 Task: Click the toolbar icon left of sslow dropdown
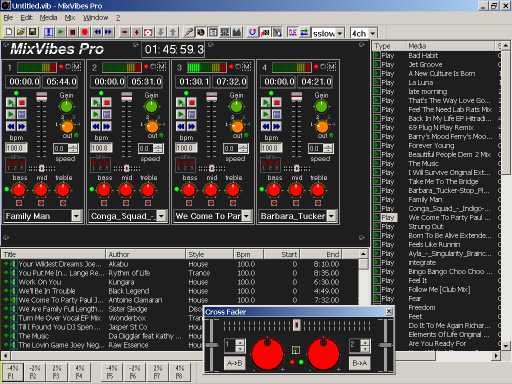[x=304, y=32]
